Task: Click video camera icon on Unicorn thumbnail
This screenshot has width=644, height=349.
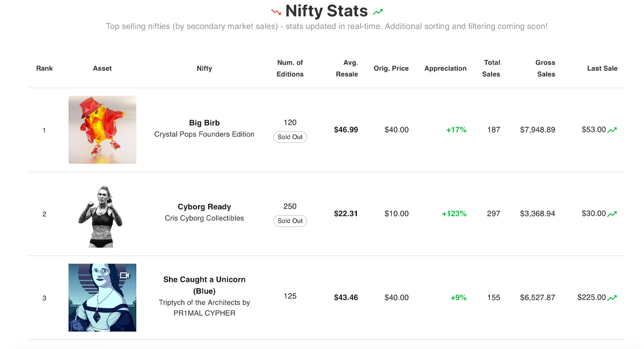Action: 125,275
